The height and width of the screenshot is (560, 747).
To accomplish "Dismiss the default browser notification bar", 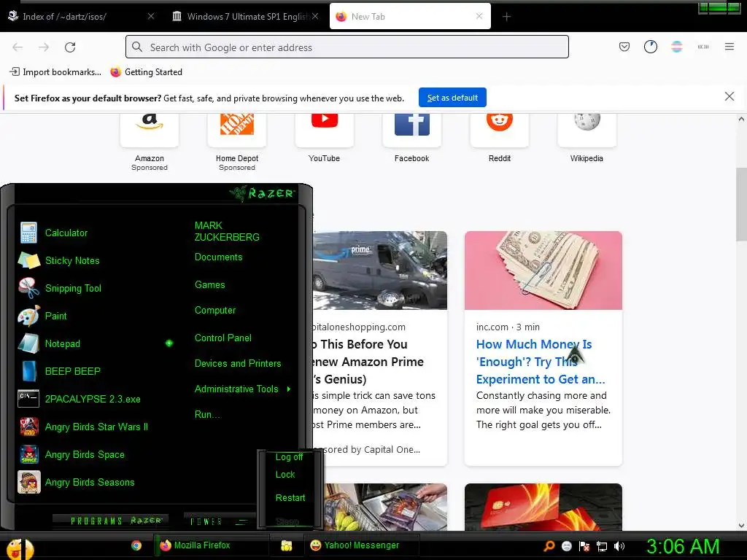I will 729,97.
